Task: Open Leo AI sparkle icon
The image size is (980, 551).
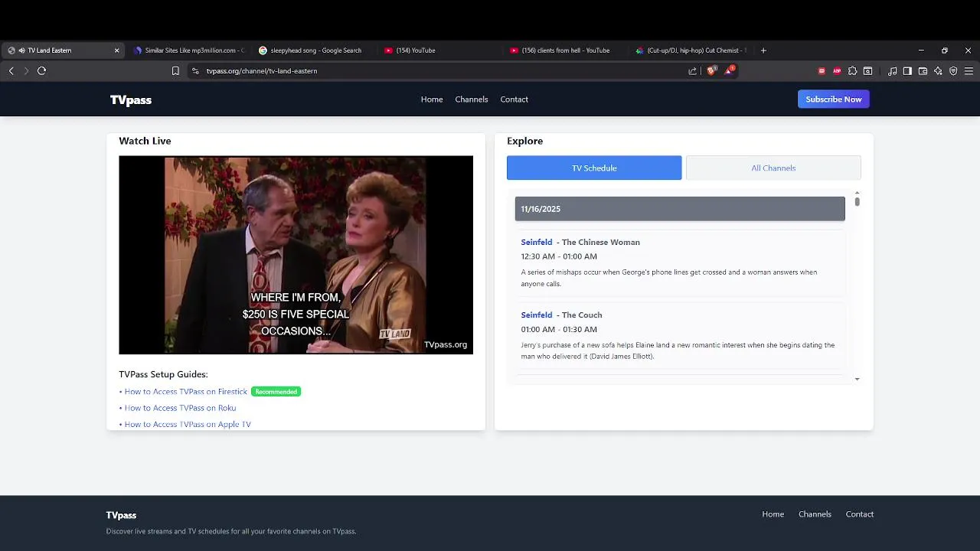Action: coord(938,70)
